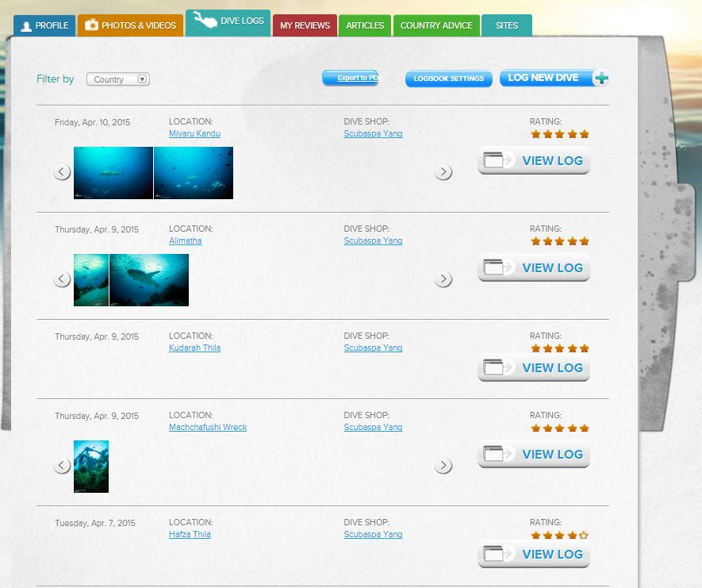Open the Kudarah Thila location link

195,348
